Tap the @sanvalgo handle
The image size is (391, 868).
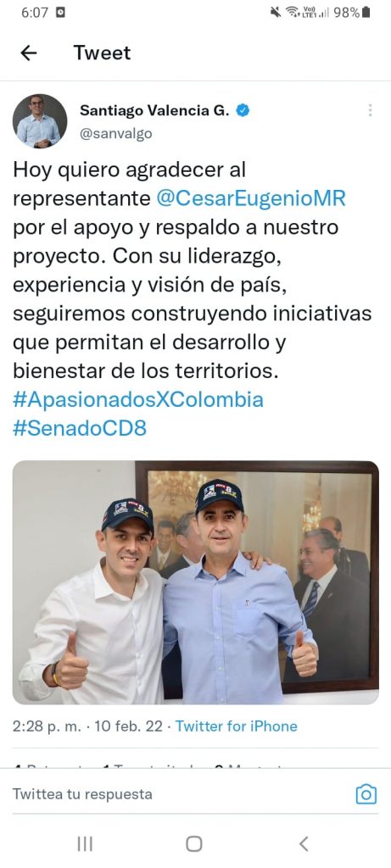pyautogui.click(x=115, y=134)
